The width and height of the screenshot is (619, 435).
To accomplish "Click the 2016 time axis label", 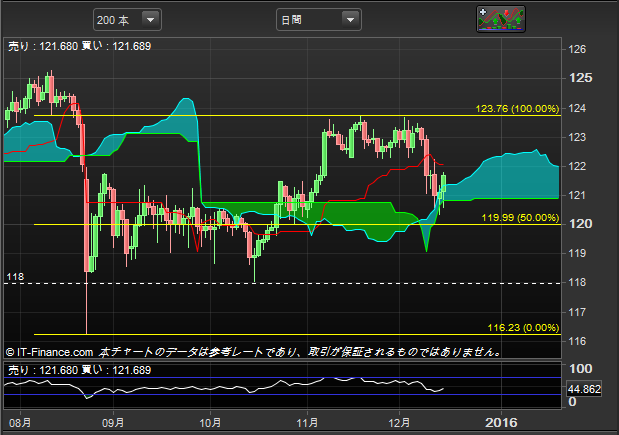I will pos(501,423).
